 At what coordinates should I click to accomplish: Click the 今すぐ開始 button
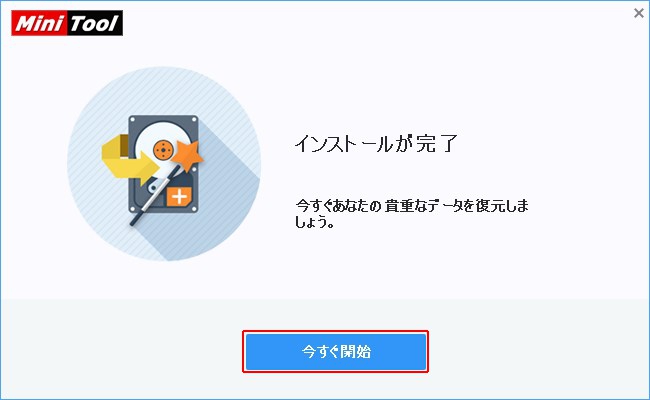click(336, 352)
